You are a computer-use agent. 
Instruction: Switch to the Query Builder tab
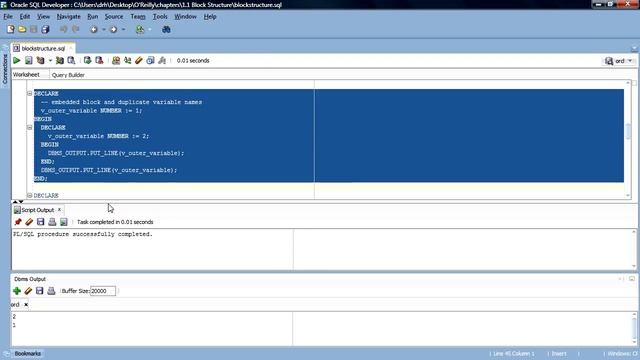[x=68, y=75]
